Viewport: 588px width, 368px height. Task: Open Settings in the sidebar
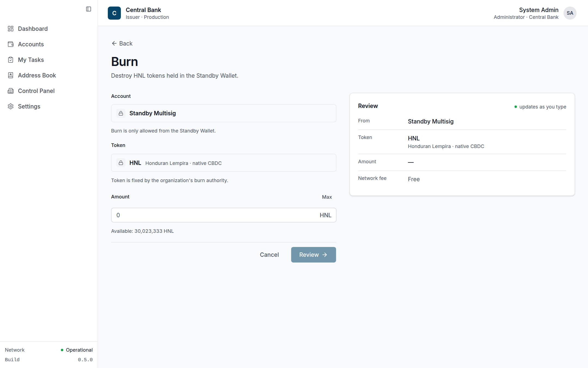coord(49,106)
